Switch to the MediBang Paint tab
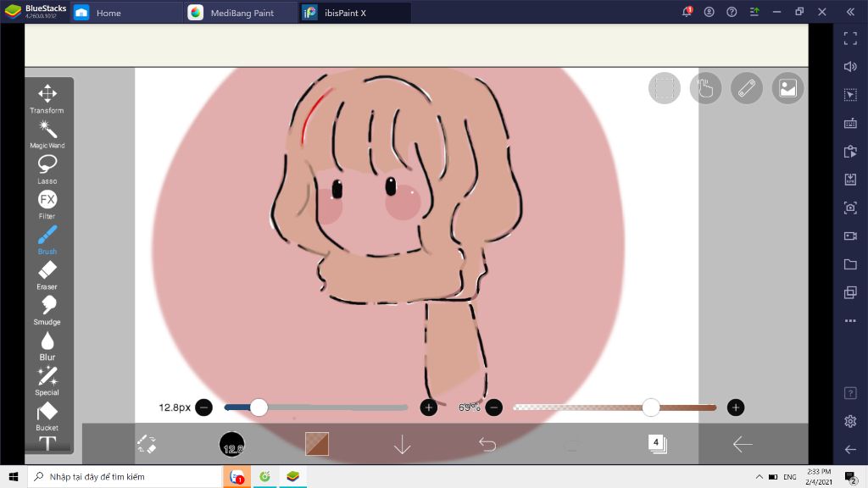 coord(239,13)
